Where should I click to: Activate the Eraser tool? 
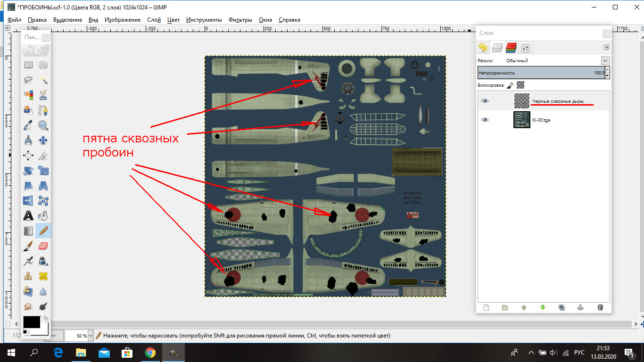pyautogui.click(x=43, y=246)
